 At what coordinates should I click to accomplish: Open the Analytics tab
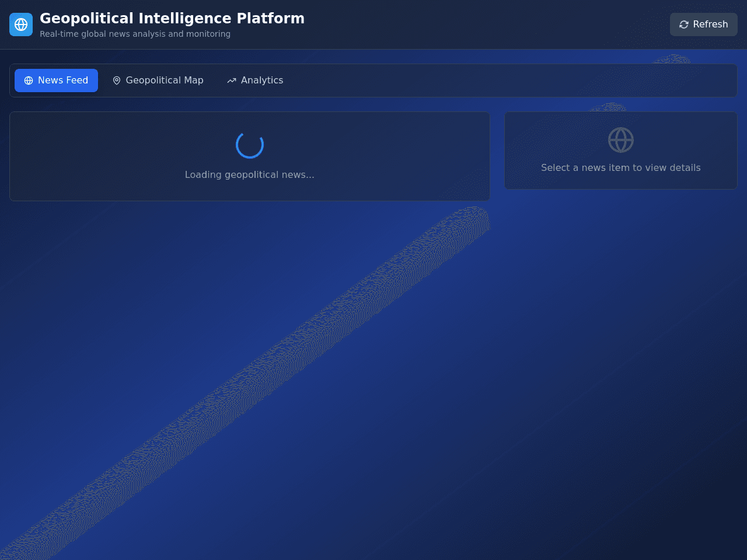[255, 80]
